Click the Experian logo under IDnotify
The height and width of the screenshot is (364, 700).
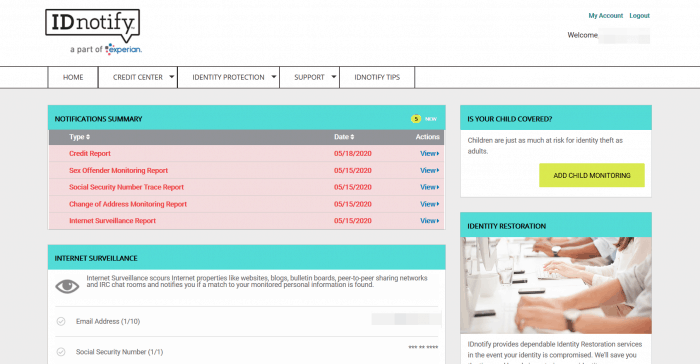tap(123, 49)
